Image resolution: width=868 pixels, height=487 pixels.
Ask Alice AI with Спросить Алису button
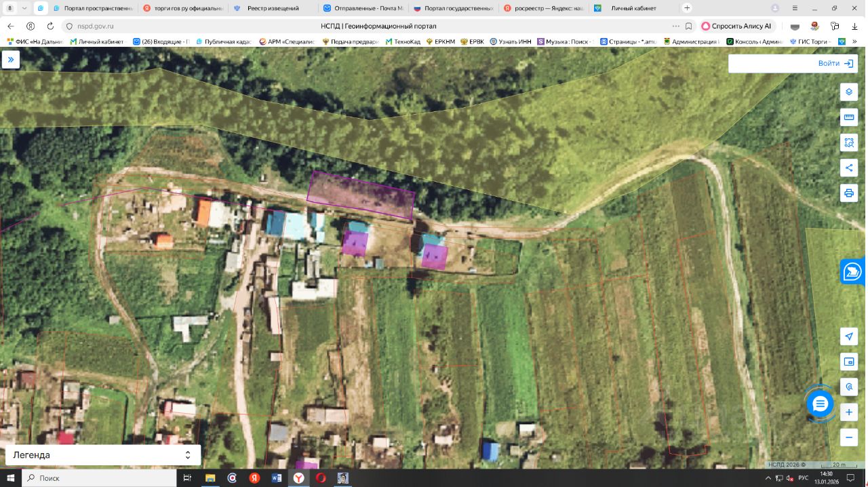pos(736,26)
